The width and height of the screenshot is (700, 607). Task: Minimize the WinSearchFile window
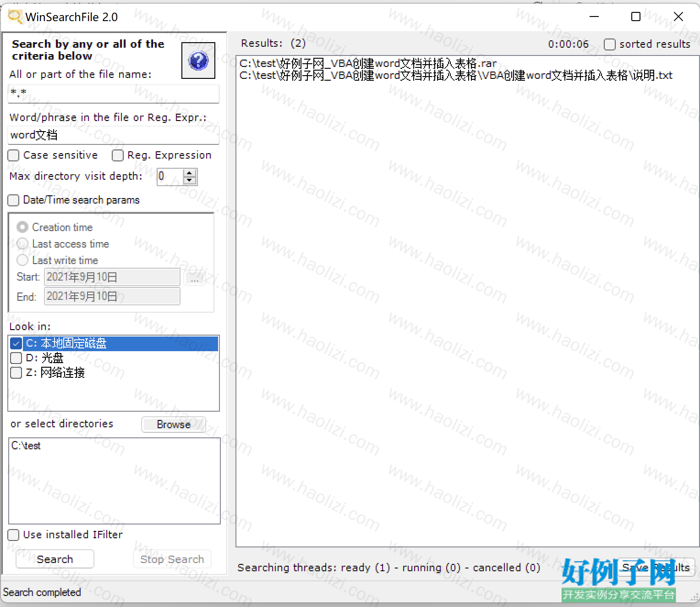pyautogui.click(x=594, y=17)
